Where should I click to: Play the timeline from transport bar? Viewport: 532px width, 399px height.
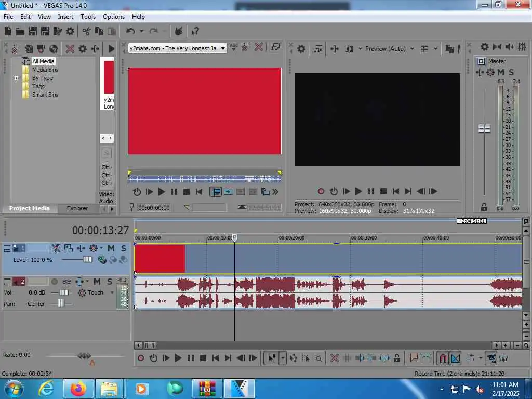click(178, 358)
